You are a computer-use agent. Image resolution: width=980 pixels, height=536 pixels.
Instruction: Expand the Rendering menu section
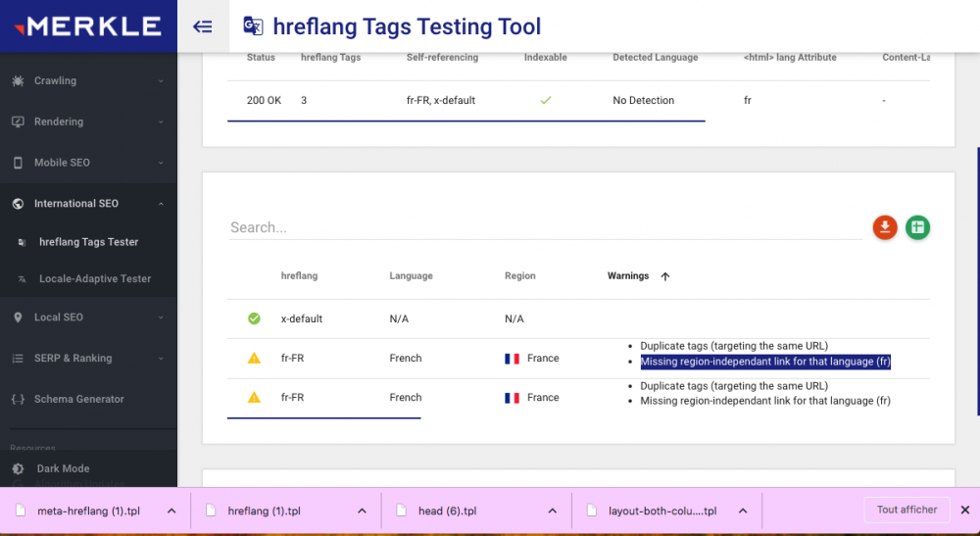click(88, 122)
